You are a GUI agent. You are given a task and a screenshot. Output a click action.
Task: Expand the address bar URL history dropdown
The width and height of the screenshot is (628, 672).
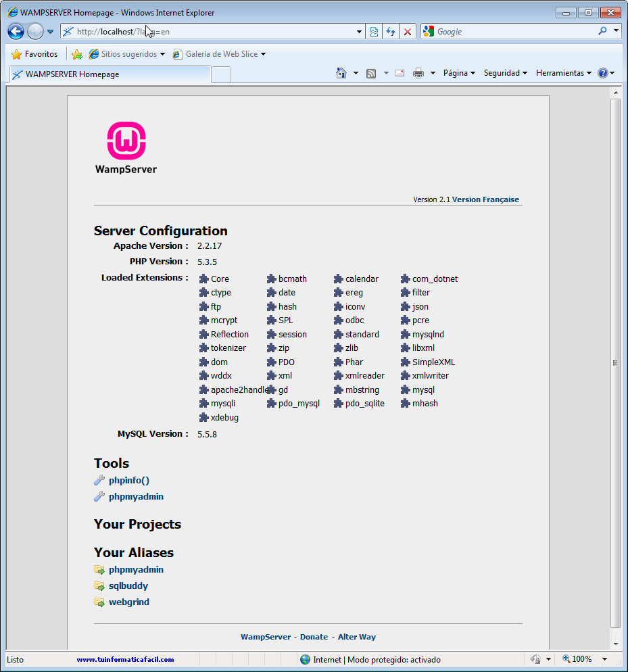coord(359,32)
